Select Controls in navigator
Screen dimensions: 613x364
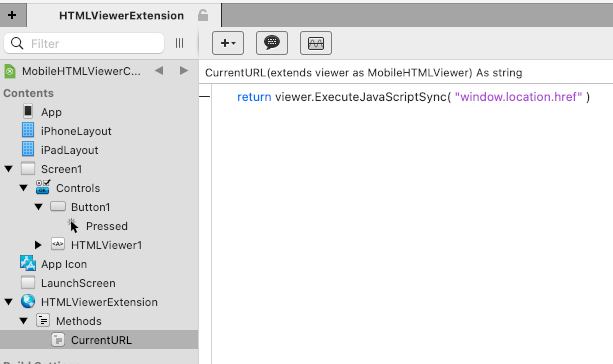(x=78, y=188)
